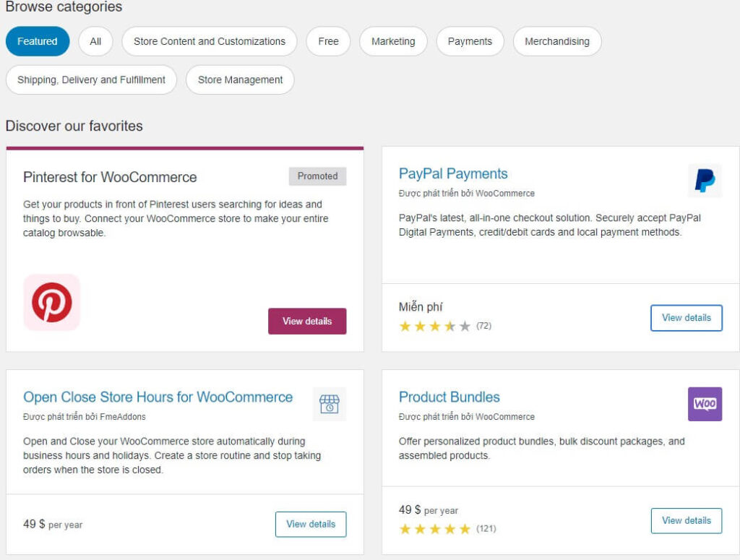Image resolution: width=740 pixels, height=560 pixels.
Task: Open the "Product Bundles" title link
Action: pos(449,397)
